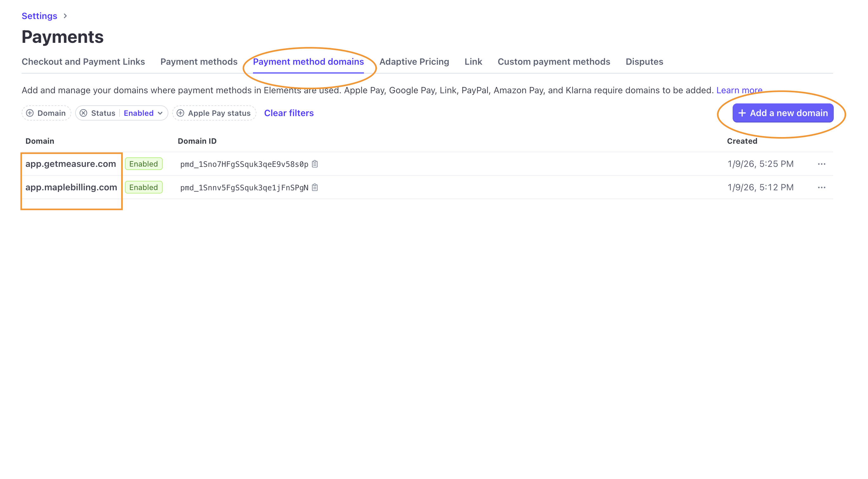Switch to the Link tab
This screenshot has width=868, height=479.
coord(473,62)
